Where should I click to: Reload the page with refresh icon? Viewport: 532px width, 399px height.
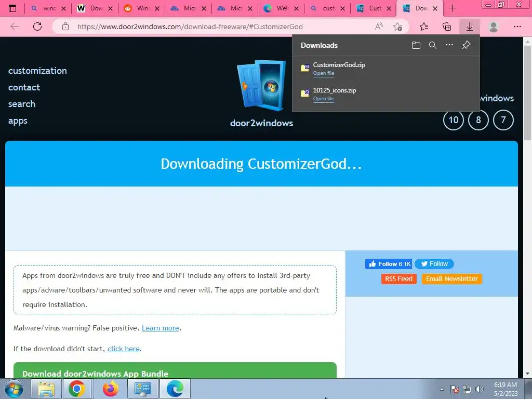(x=37, y=26)
